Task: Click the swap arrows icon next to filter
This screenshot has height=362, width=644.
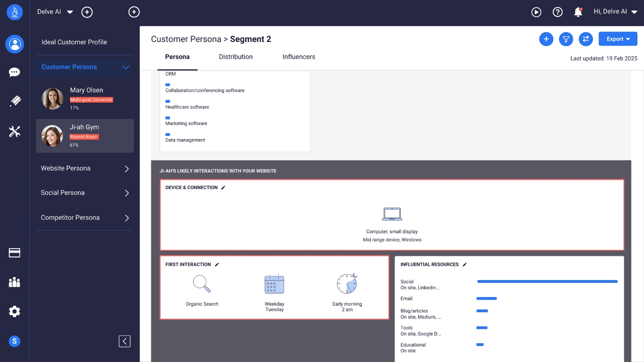Action: (586, 39)
